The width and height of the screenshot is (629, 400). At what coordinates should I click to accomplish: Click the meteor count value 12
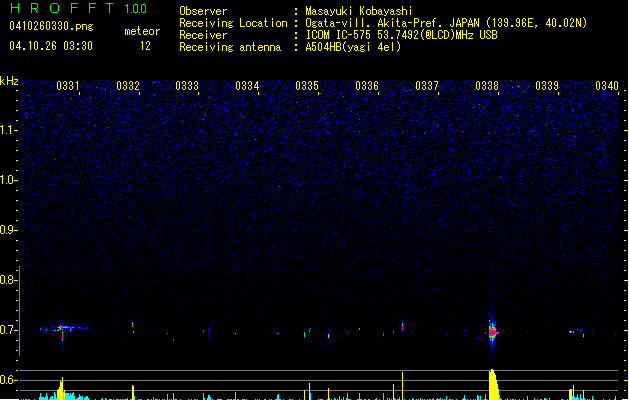coord(146,45)
